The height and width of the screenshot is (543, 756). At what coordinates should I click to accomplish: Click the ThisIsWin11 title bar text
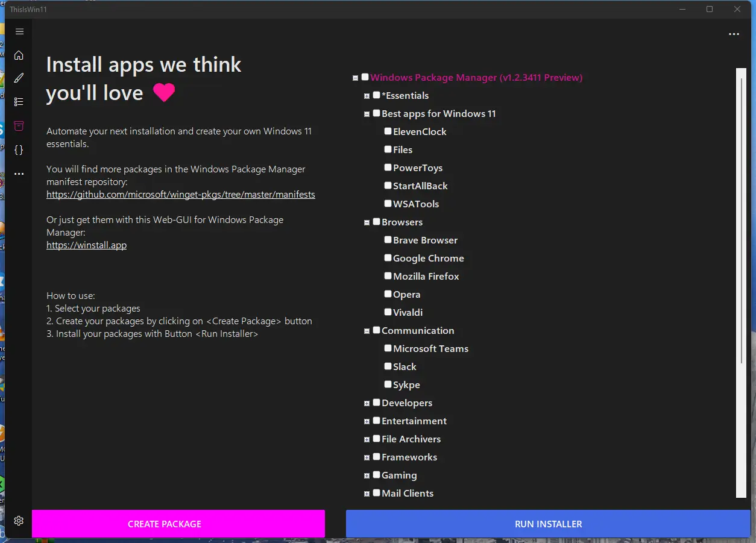pyautogui.click(x=28, y=9)
